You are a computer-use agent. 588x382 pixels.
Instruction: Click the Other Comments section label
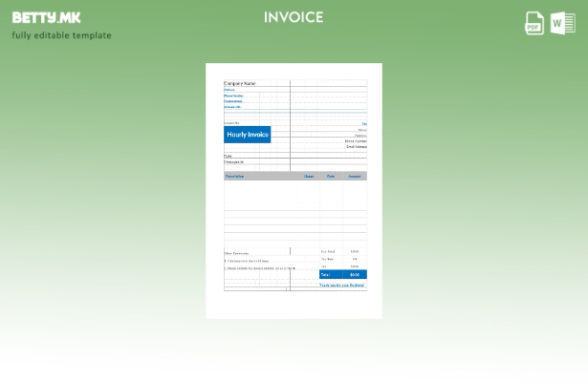236,253
